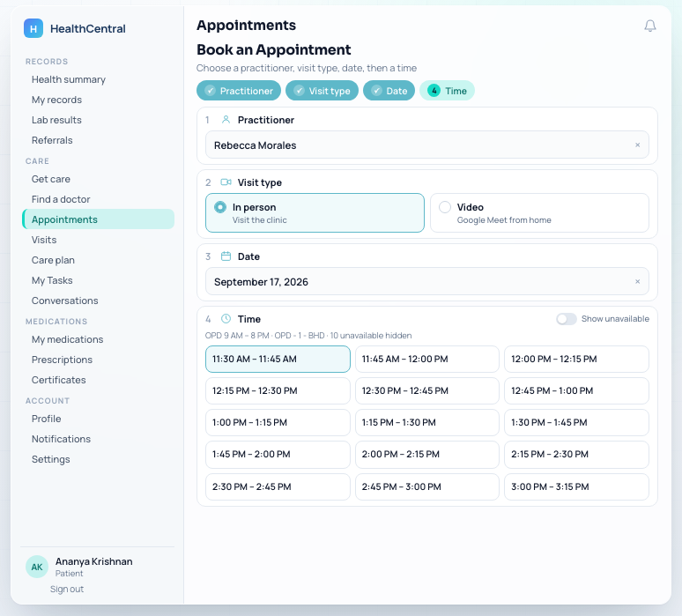Click the Visit type step checkmark icon
682x616 pixels.
point(299,91)
